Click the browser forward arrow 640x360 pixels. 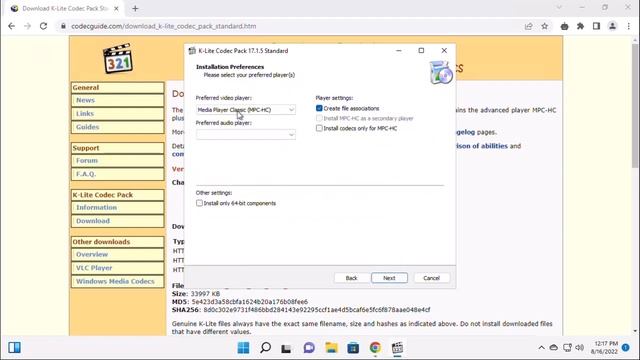[x=27, y=26]
